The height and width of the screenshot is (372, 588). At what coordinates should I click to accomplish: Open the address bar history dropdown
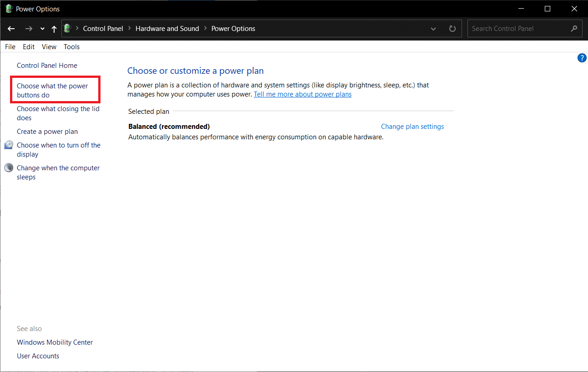433,29
